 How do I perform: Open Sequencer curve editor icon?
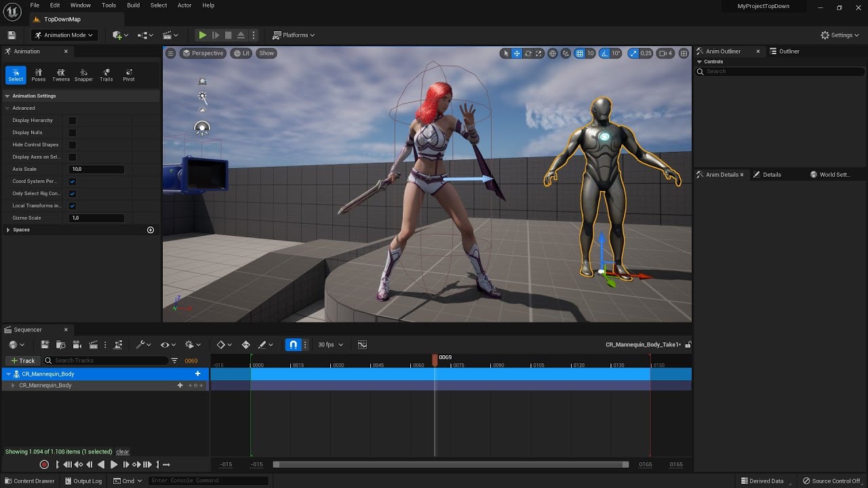(362, 344)
